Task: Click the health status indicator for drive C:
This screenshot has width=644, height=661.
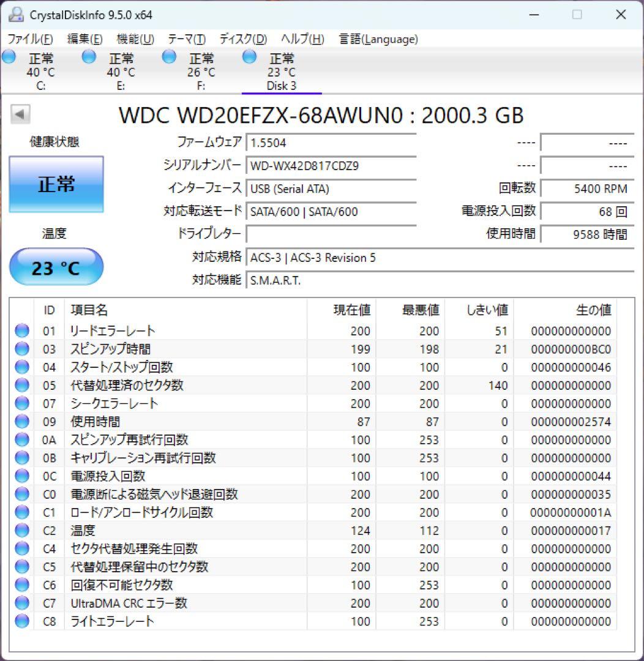Action: (x=9, y=56)
